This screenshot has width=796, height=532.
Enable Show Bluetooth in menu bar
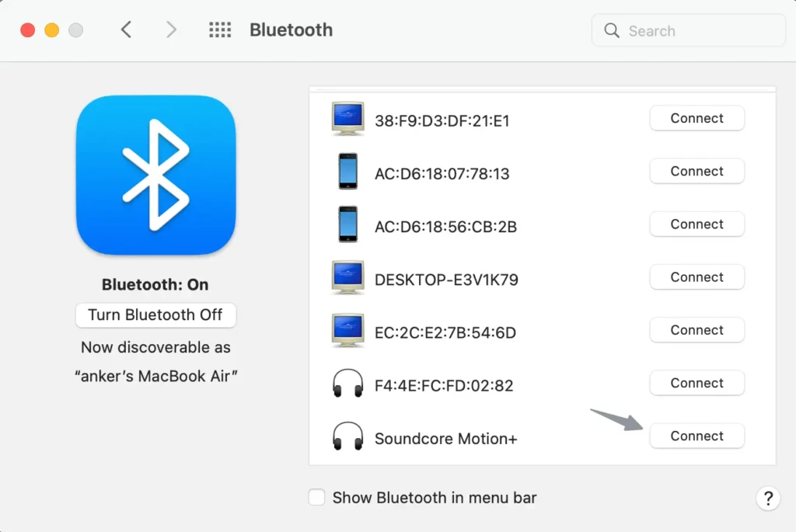pyautogui.click(x=316, y=497)
